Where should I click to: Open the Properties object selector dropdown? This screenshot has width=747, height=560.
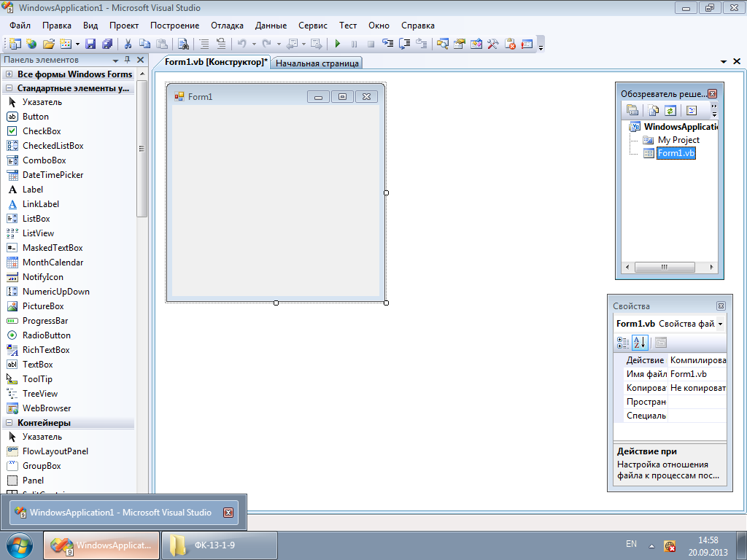click(x=720, y=324)
